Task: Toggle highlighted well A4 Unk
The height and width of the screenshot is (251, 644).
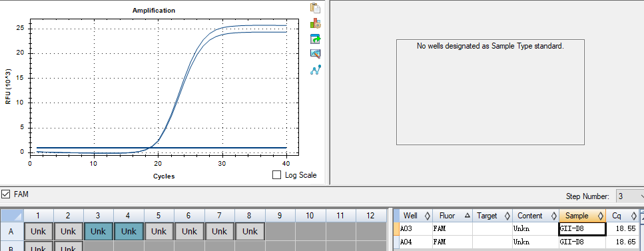Action: point(129,232)
